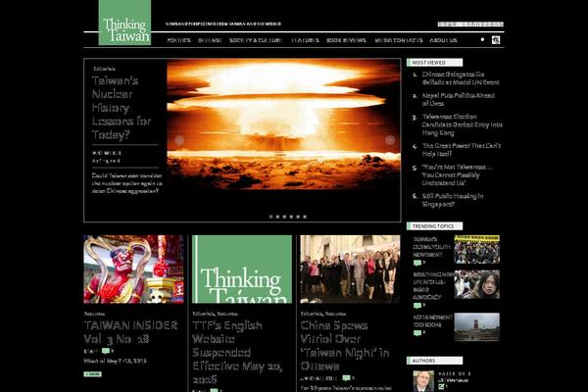Click the small dot icon beside the search icon

click(482, 39)
